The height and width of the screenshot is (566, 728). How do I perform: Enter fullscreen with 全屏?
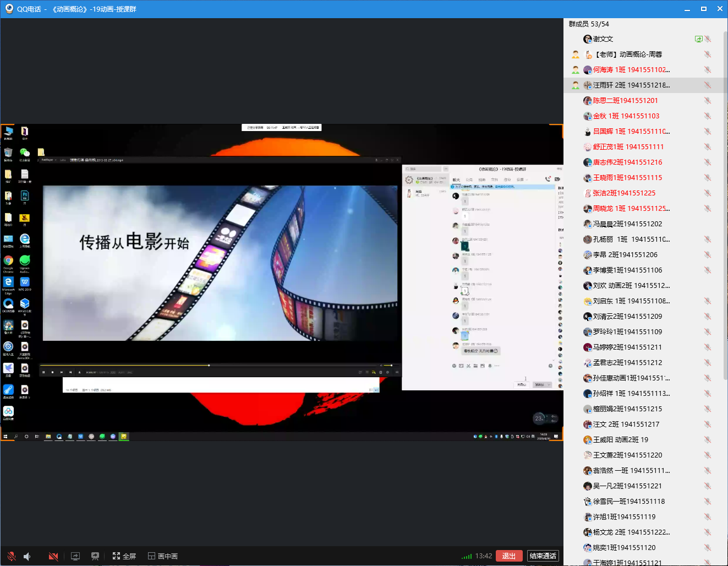pyautogui.click(x=124, y=556)
